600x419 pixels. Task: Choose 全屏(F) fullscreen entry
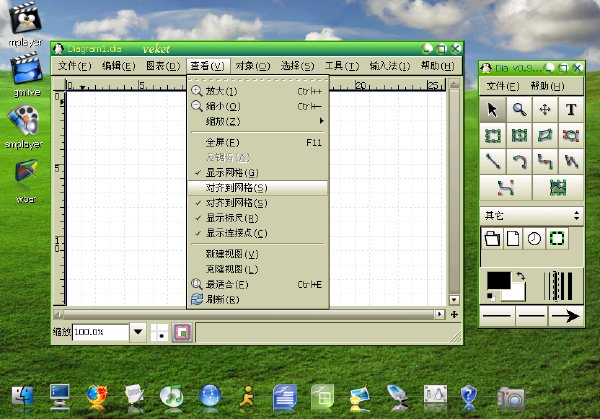coord(258,143)
